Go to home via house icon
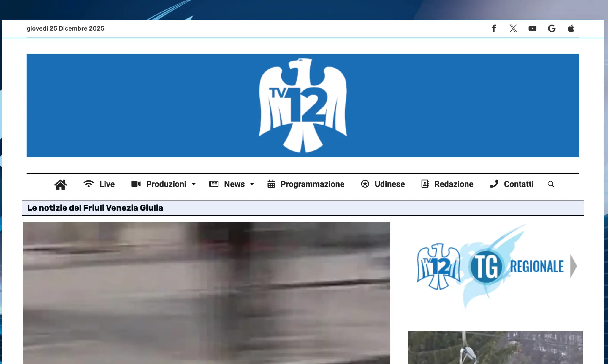This screenshot has width=608, height=364. [x=60, y=184]
